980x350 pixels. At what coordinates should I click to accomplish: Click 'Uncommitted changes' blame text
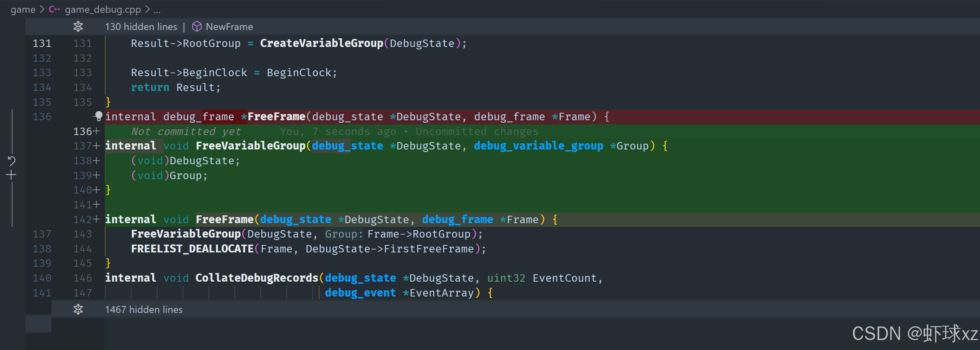[x=477, y=131]
